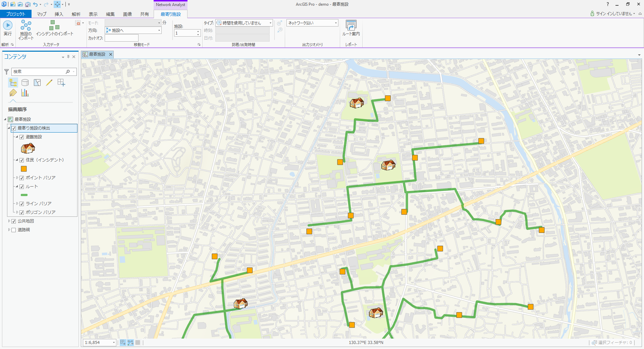Toggle visibility of 公共地図 layer

[14, 221]
